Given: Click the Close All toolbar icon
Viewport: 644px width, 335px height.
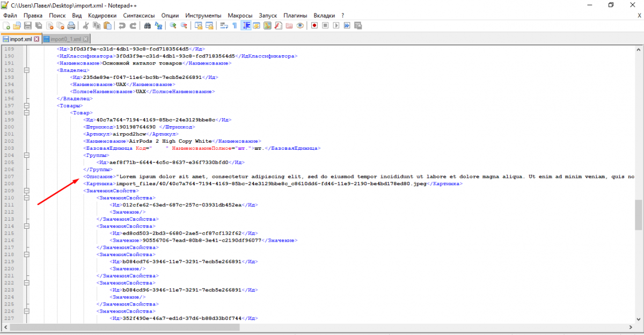Looking at the screenshot, I should point(60,25).
